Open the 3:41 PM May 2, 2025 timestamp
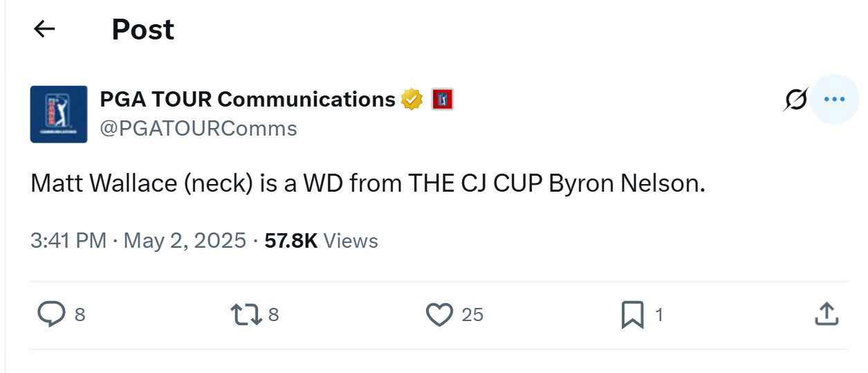Viewport: 868px width, 373px height. [138, 241]
